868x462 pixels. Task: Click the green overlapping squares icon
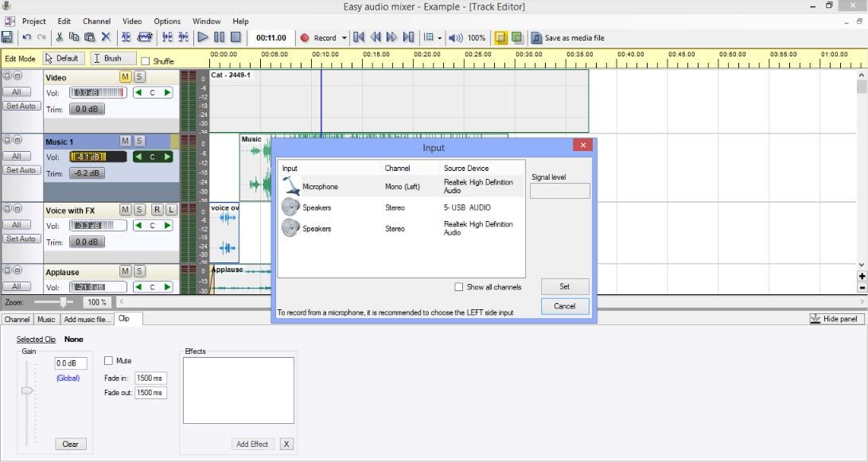pos(517,37)
